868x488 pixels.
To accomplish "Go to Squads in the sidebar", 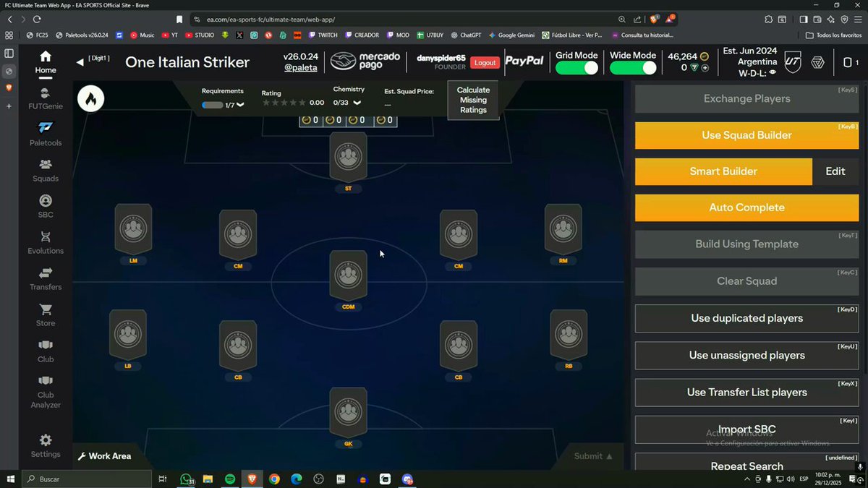I will 46,171.
